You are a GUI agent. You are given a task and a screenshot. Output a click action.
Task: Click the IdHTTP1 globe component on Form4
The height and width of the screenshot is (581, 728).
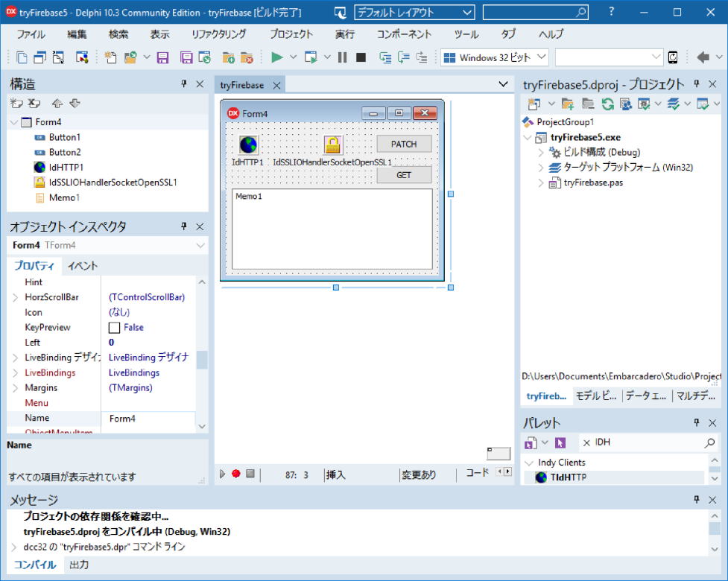(x=248, y=145)
